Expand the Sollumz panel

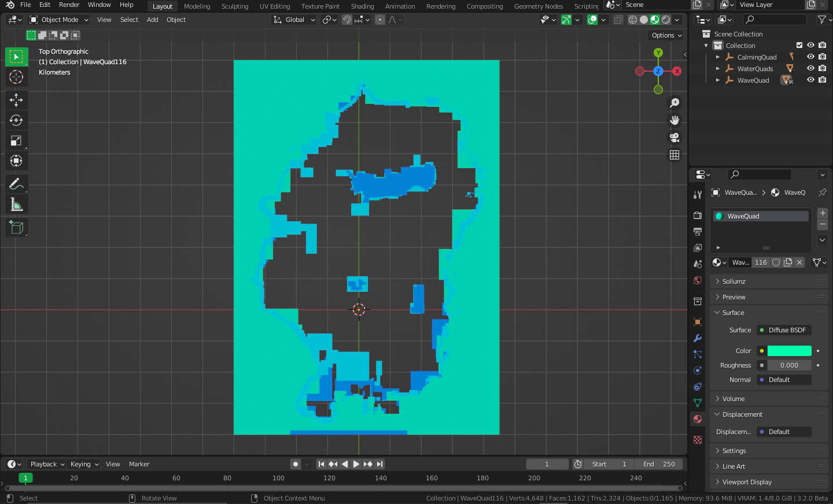(x=769, y=281)
